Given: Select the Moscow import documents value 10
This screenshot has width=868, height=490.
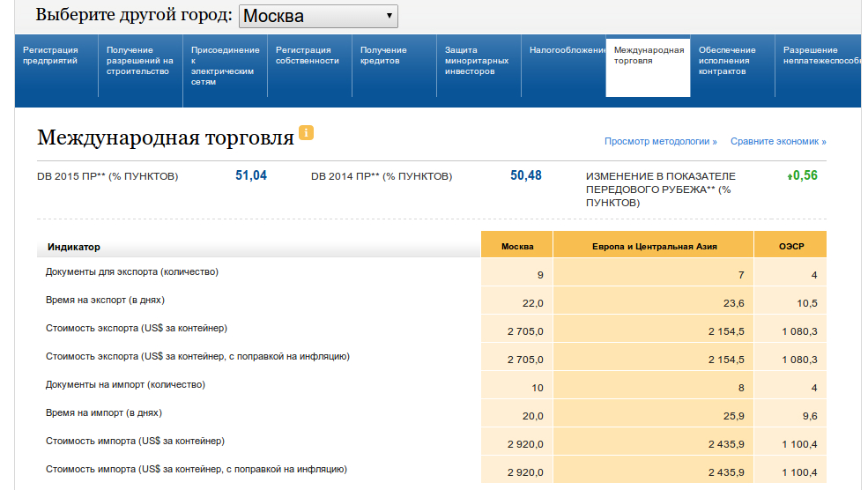Looking at the screenshot, I should (x=538, y=388).
